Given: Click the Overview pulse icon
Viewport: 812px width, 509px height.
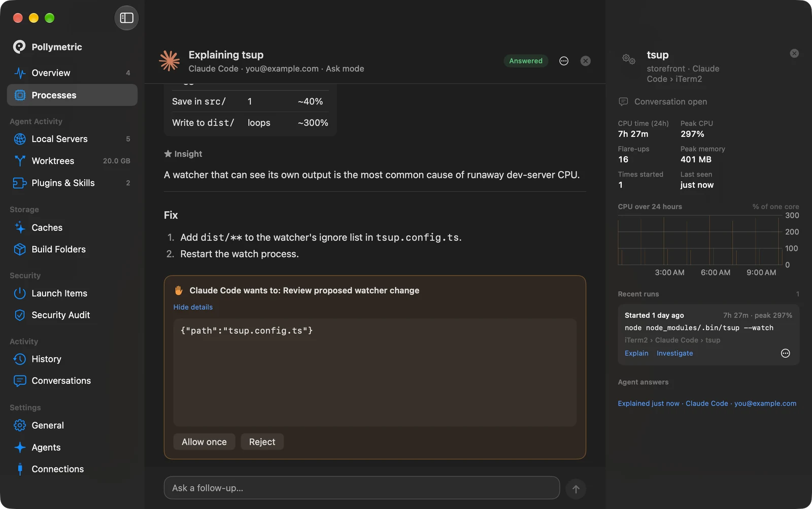Looking at the screenshot, I should [x=20, y=73].
